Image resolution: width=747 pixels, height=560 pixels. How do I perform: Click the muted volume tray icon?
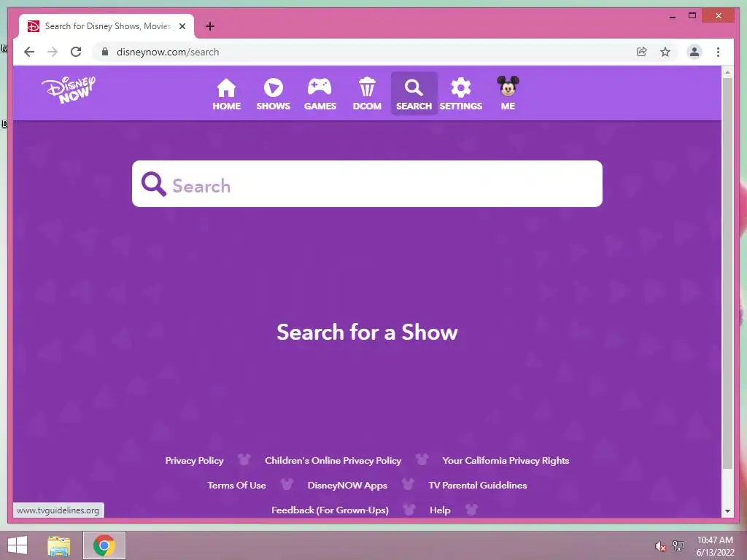point(660,546)
